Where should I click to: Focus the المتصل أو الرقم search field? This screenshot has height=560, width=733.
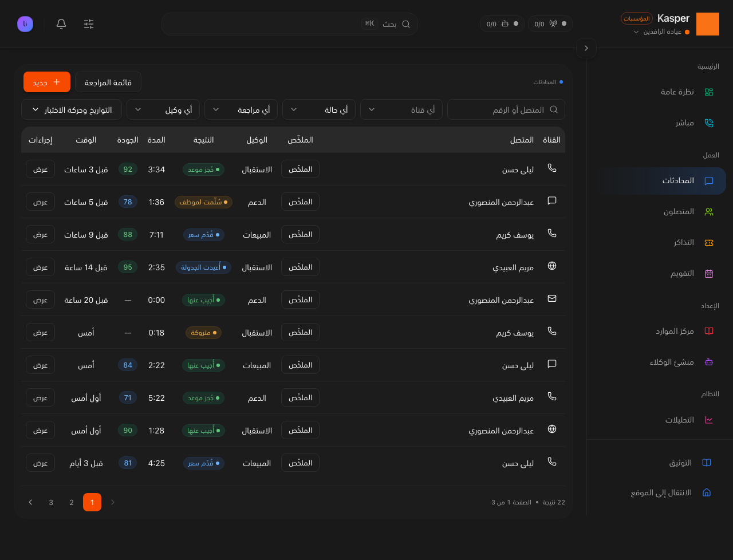[x=506, y=109]
